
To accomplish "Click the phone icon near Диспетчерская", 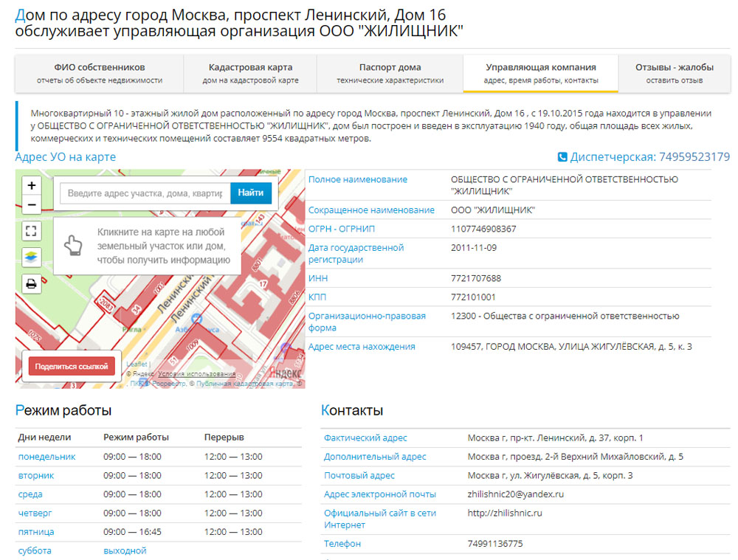I will point(562,157).
